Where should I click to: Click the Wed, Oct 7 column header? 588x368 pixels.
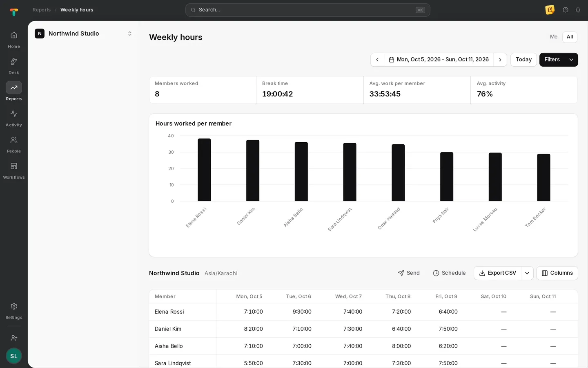click(x=348, y=296)
